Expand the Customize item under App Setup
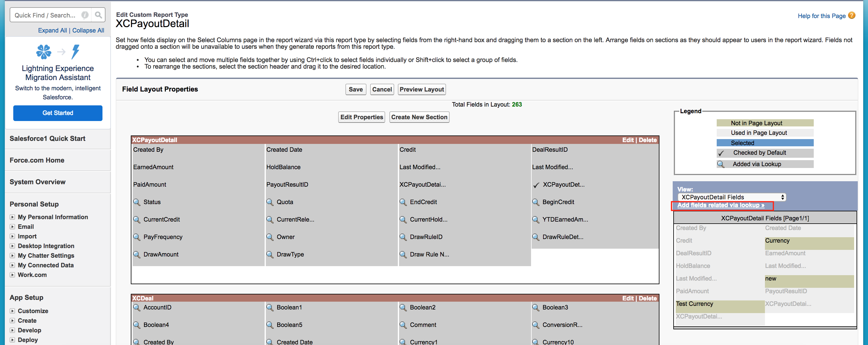Screen dimensions: 868x345 [x=12, y=311]
